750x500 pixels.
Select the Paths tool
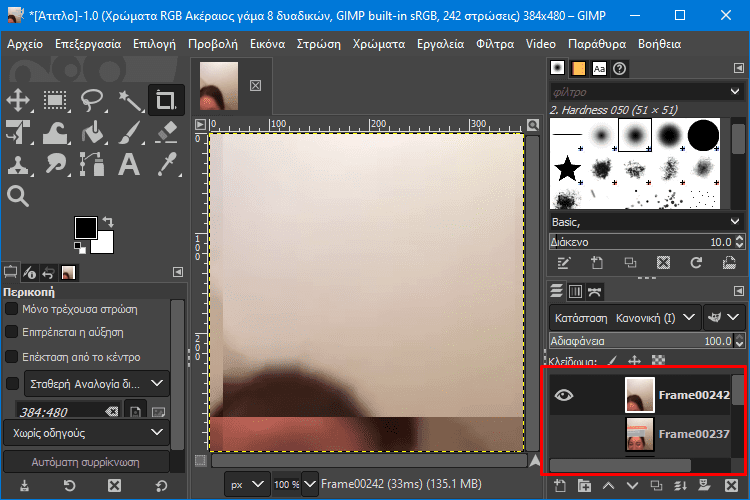(92, 165)
